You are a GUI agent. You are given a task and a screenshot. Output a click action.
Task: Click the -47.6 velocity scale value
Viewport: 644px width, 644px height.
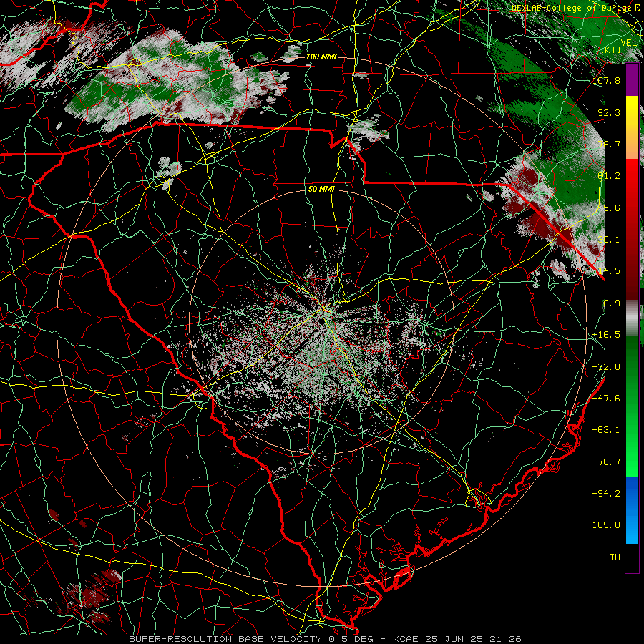click(606, 399)
